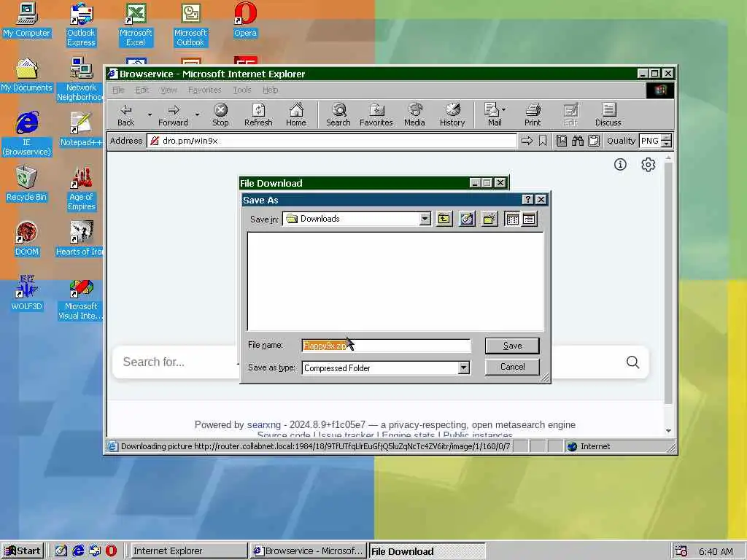The image size is (747, 560).
Task: Switch to Browservice taskbar button
Action: pos(309,551)
